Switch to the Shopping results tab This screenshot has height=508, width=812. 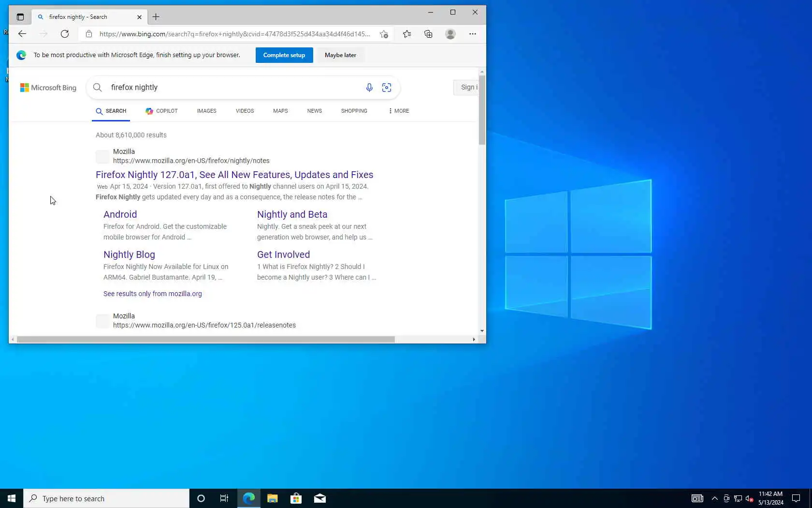tap(354, 111)
